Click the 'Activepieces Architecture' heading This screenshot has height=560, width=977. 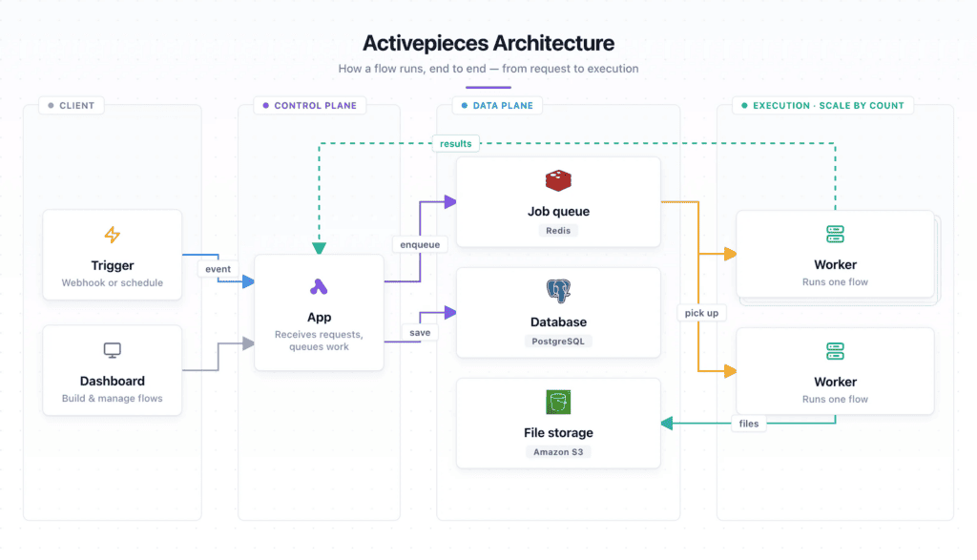[488, 43]
